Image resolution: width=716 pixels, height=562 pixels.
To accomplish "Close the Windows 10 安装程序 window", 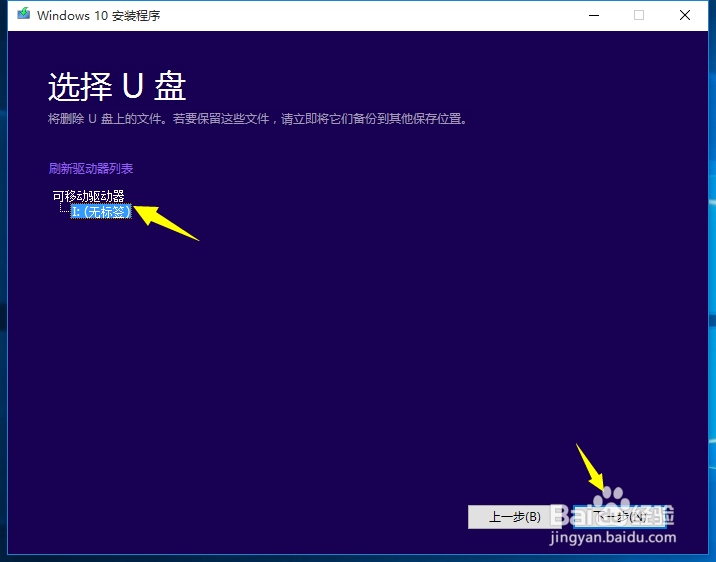I will click(684, 16).
